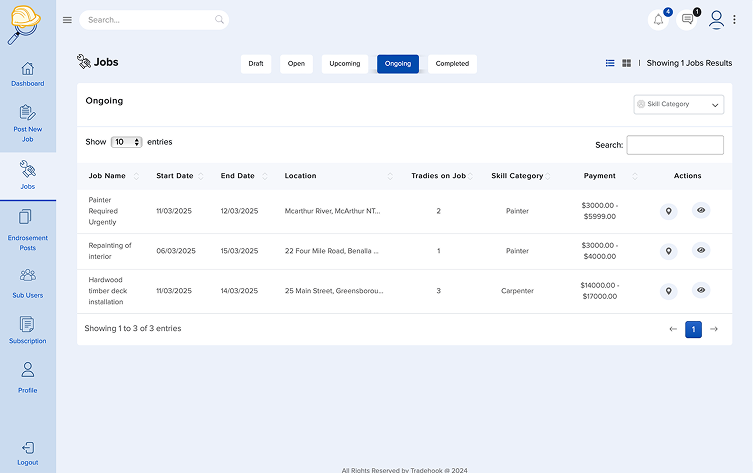This screenshot has width=753, height=473.
Task: Switch to list view layout
Action: [610, 63]
